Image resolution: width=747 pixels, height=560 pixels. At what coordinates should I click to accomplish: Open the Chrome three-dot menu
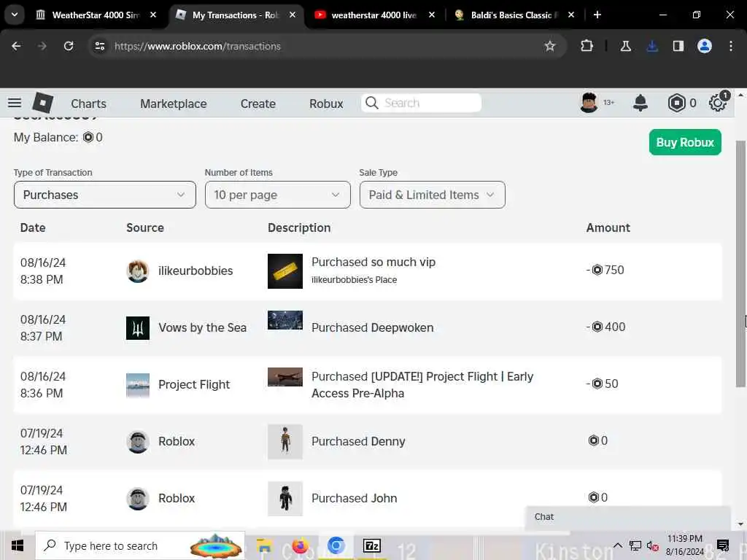pos(731,46)
